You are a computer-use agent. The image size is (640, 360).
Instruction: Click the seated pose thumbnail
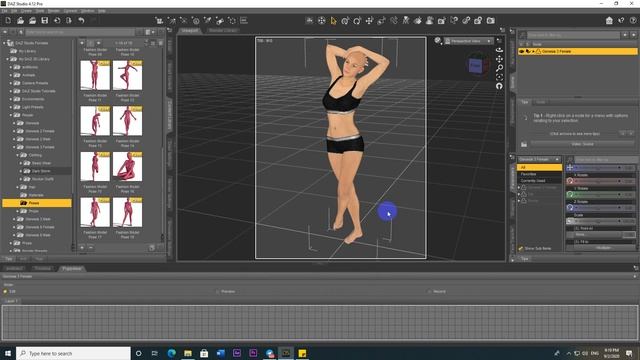127,167
